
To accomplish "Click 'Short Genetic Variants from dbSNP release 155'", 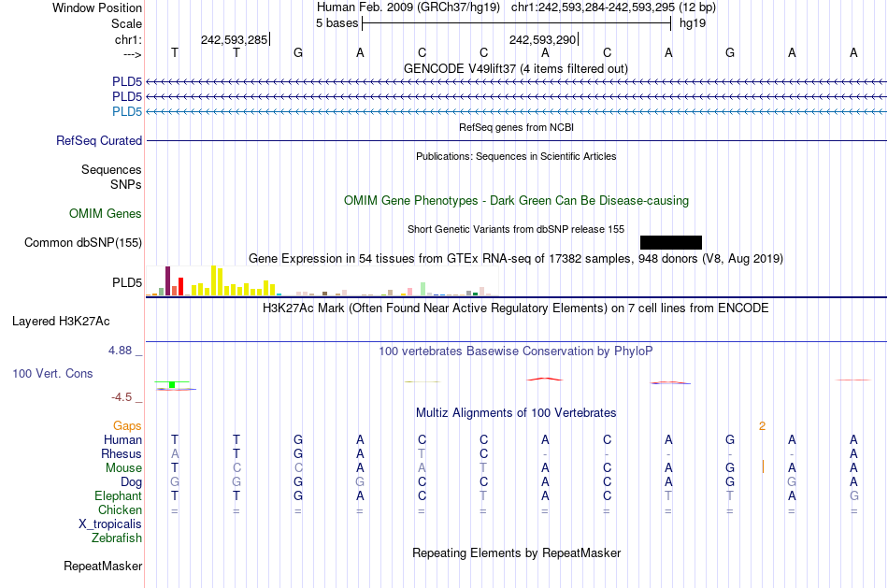I will tap(516, 229).
